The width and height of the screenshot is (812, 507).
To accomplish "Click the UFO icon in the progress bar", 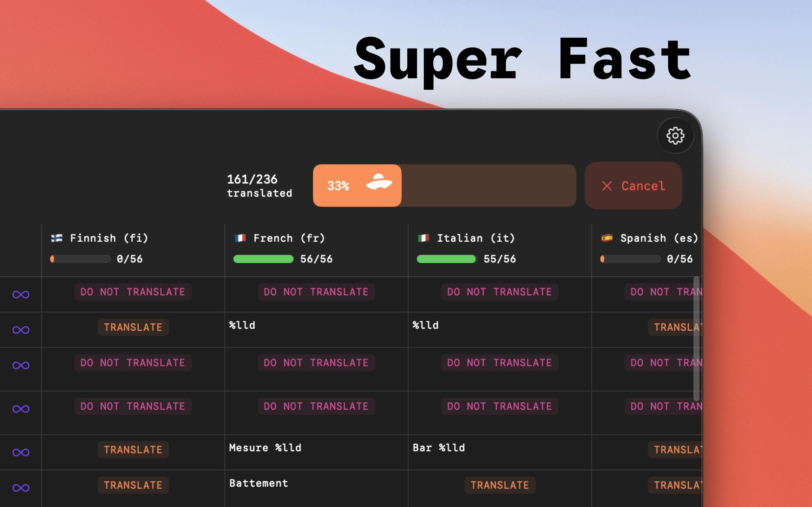I will (379, 182).
